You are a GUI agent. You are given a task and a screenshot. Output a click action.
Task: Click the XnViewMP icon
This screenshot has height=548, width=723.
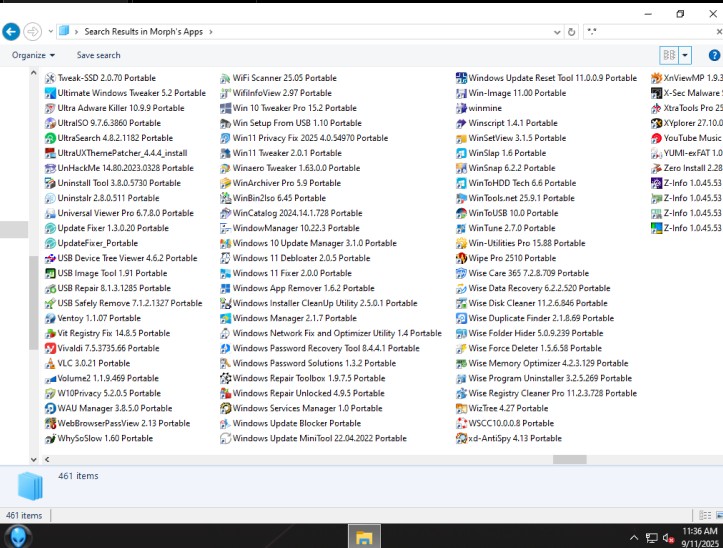(x=656, y=78)
